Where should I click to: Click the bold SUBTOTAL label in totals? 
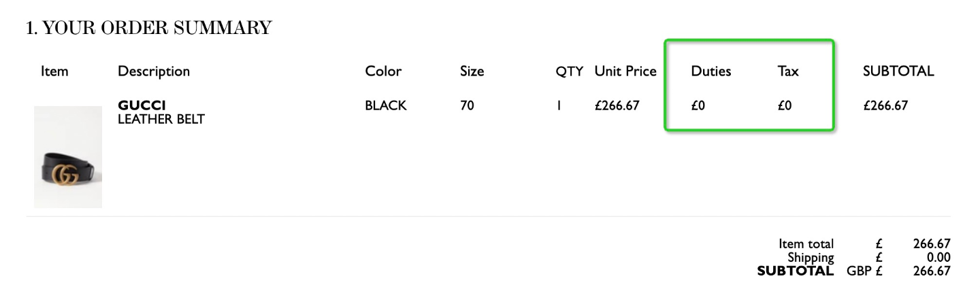(796, 271)
